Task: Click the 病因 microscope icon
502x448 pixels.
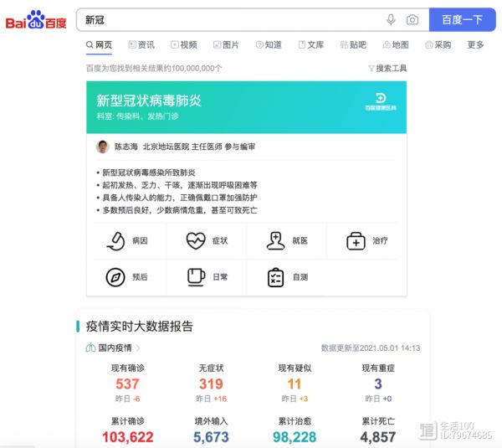Action: click(x=116, y=241)
